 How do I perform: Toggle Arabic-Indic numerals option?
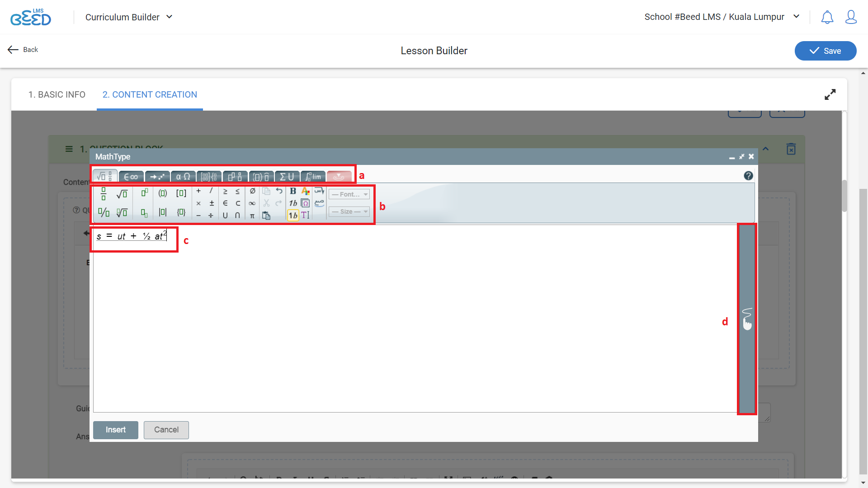319,203
